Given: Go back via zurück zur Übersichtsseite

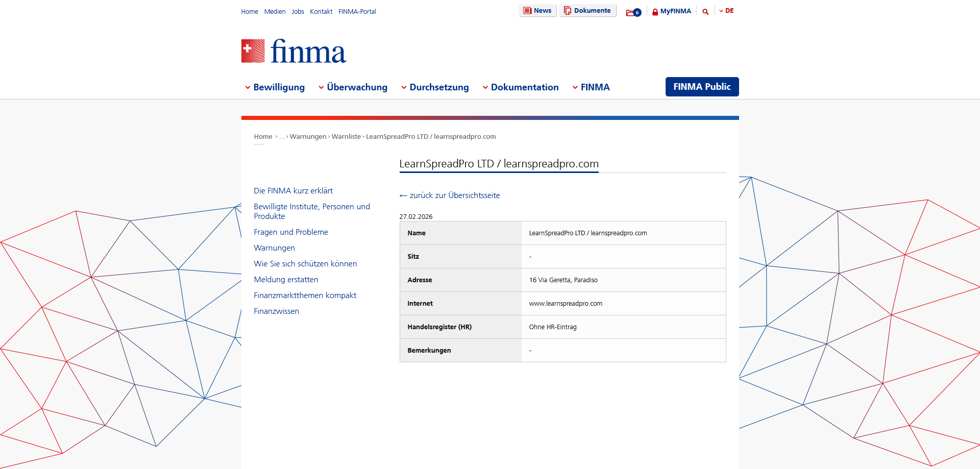Looking at the screenshot, I should tap(450, 195).
